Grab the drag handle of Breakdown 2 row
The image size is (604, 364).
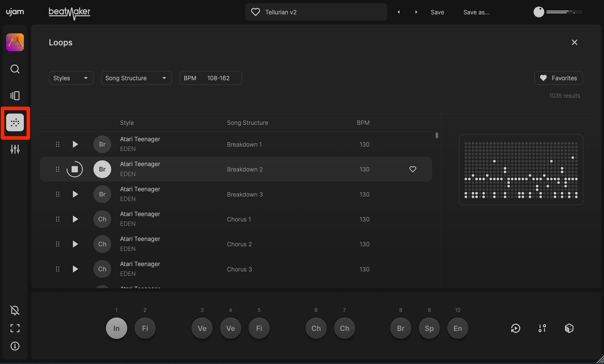coord(58,169)
